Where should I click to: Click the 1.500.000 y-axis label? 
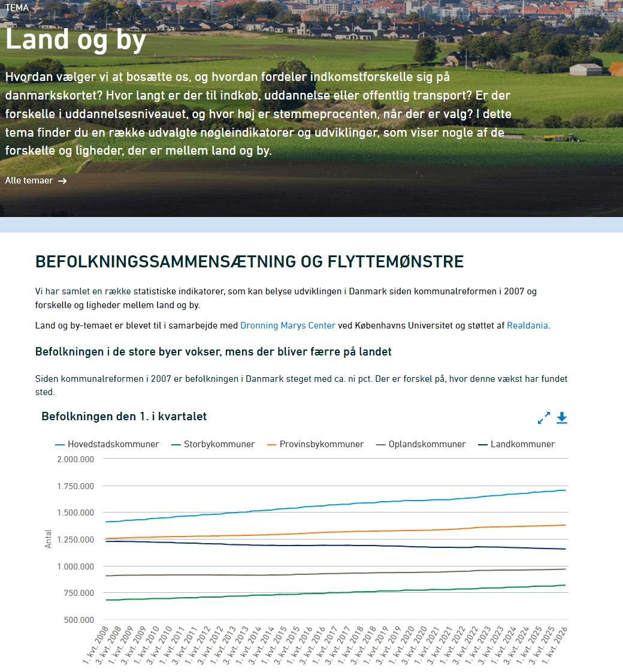75,513
